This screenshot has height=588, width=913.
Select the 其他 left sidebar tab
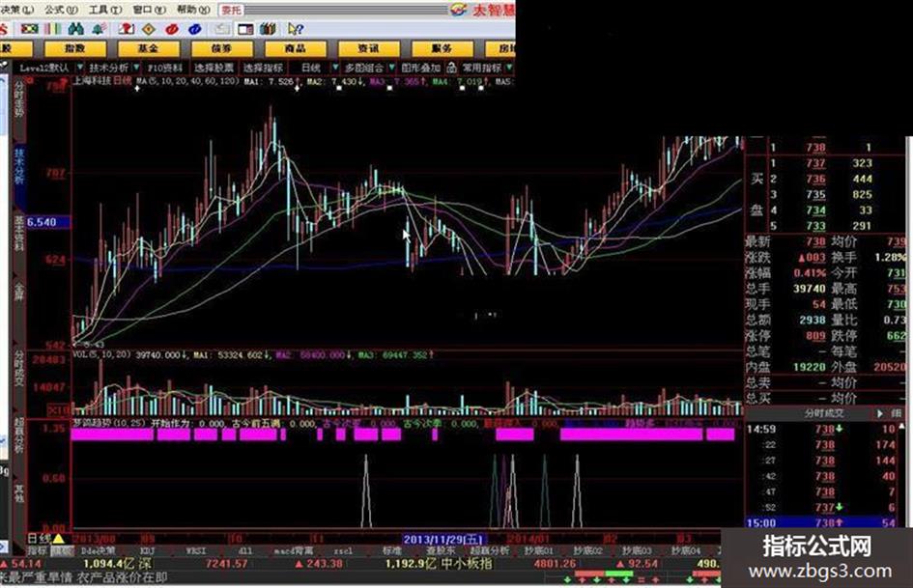[18, 492]
